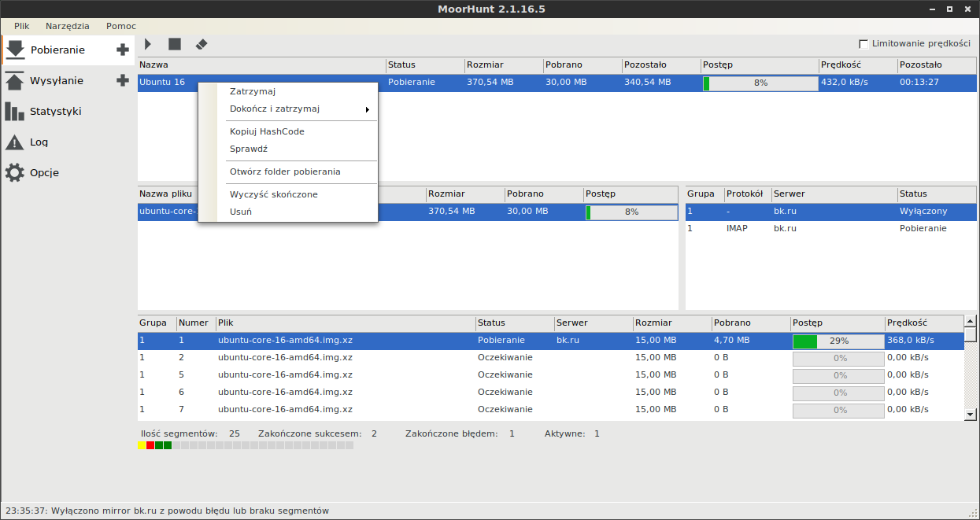
Task: Click the Plik header in segments table
Action: [x=346, y=323]
